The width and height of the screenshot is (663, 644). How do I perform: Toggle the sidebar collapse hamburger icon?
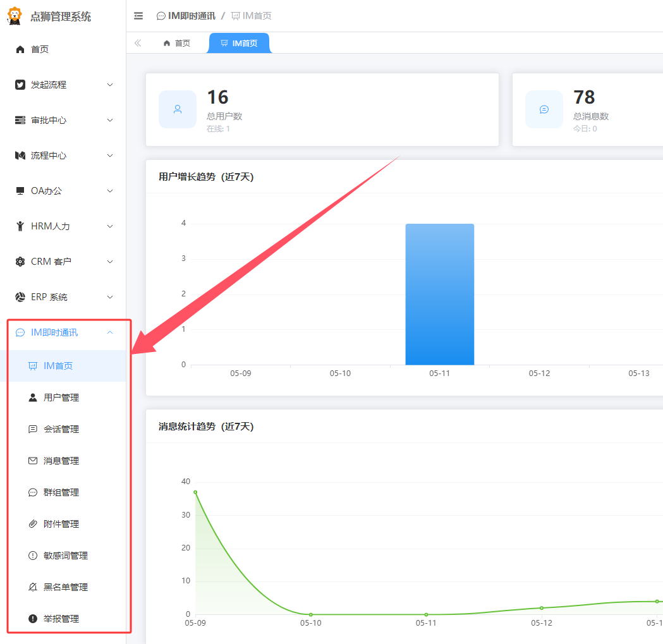coord(138,16)
